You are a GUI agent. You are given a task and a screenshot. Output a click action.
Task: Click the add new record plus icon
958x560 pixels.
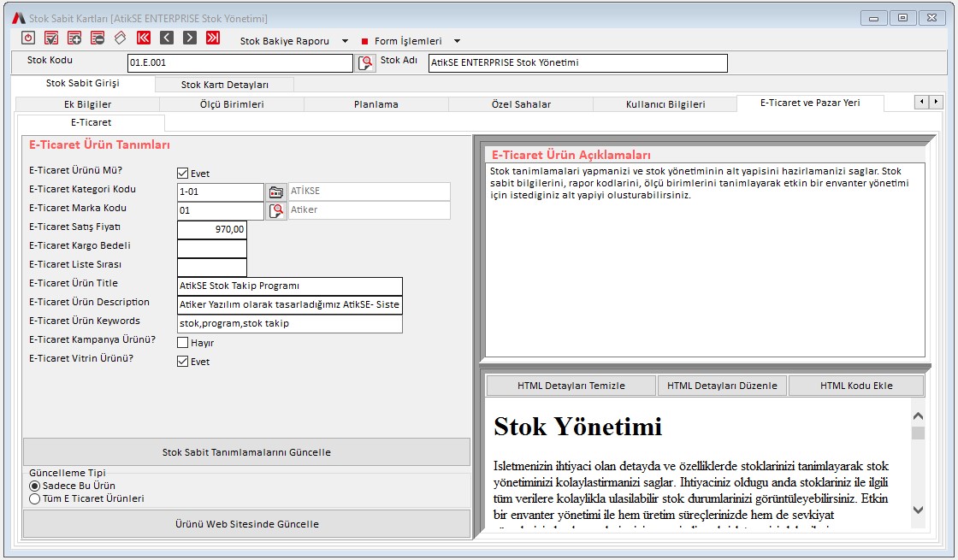point(74,38)
